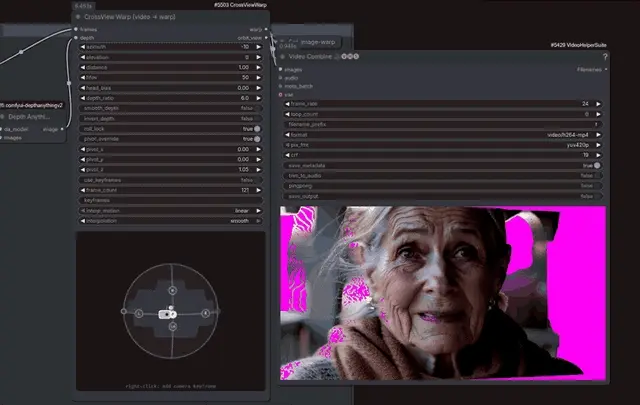Click the warped video preview thumbnail
The height and width of the screenshot is (405, 640).
click(x=443, y=293)
